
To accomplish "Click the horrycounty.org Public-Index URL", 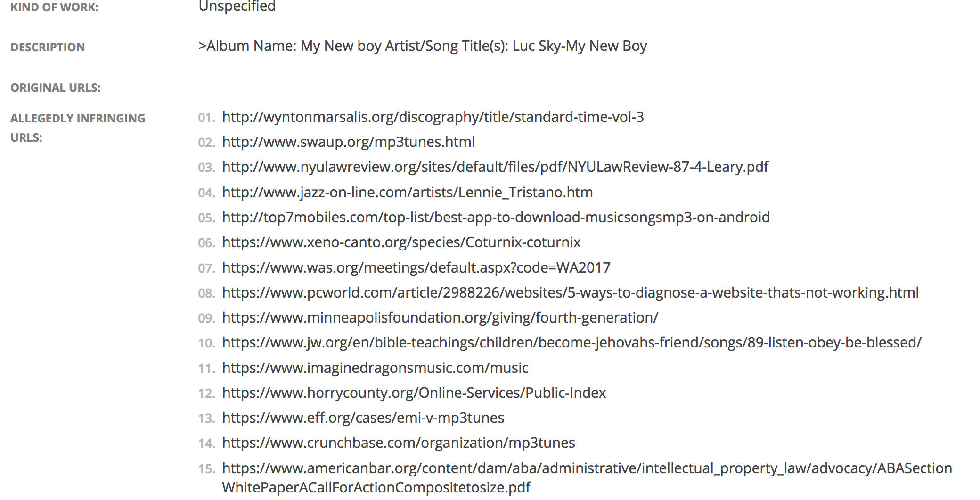I will click(x=414, y=393).
